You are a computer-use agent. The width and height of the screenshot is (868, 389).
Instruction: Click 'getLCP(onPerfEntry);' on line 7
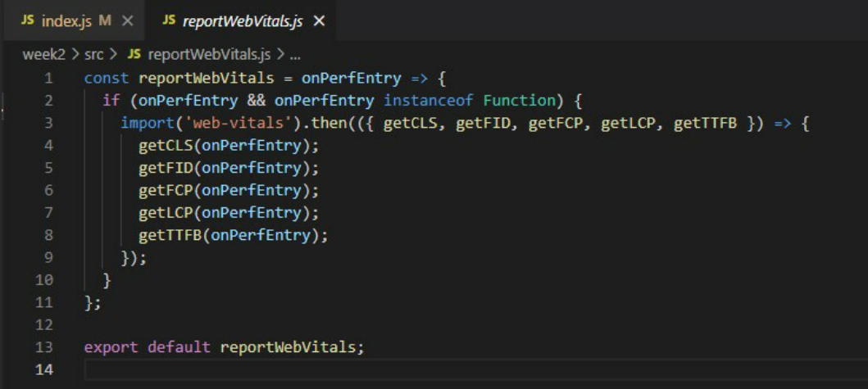[229, 213]
